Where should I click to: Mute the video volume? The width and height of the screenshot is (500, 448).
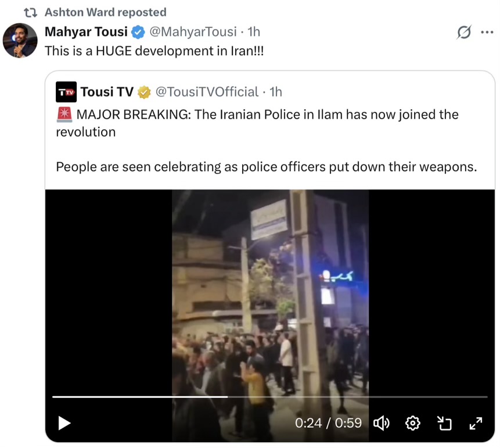tap(381, 423)
